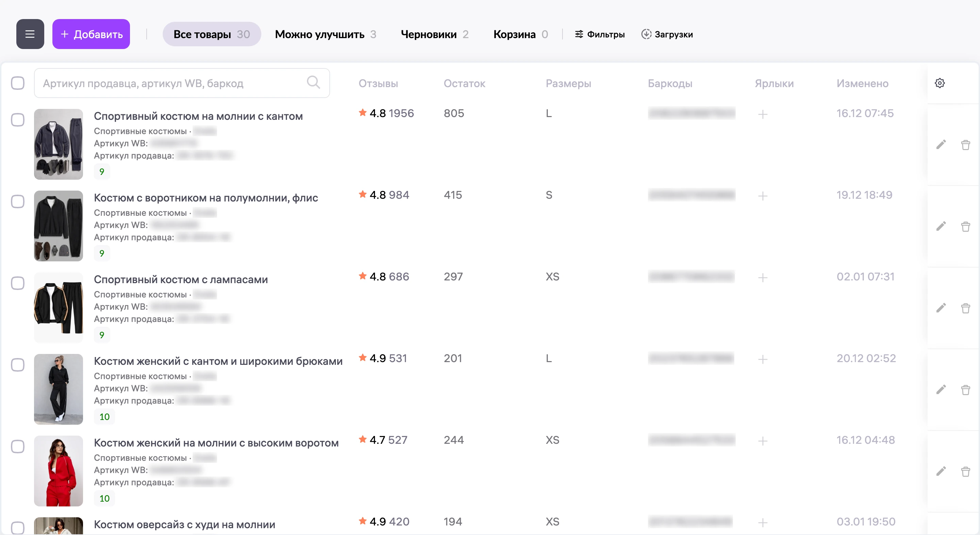Open the Можно улучшить tab
This screenshot has height=535, width=980.
326,34
